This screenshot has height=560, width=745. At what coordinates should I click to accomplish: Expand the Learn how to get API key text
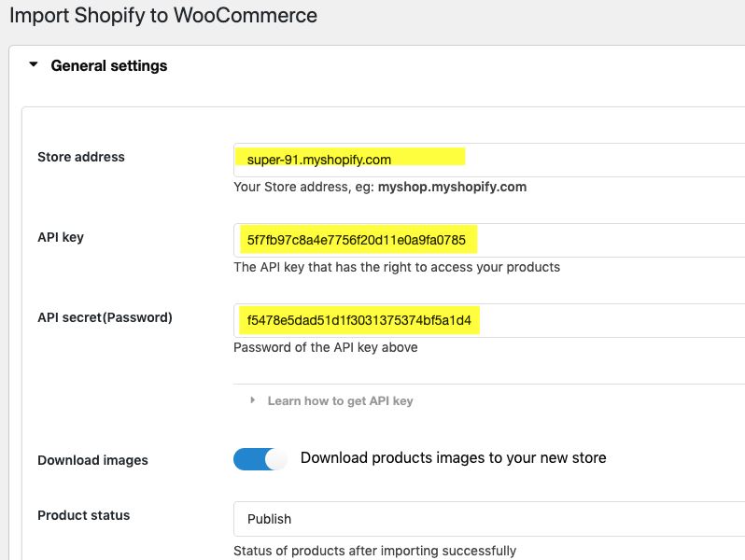[340, 401]
